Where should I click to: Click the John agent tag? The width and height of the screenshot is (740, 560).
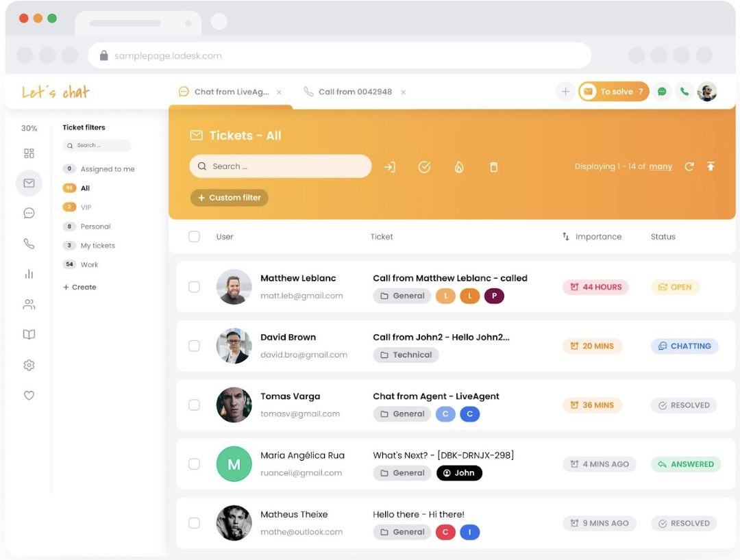pyautogui.click(x=459, y=473)
